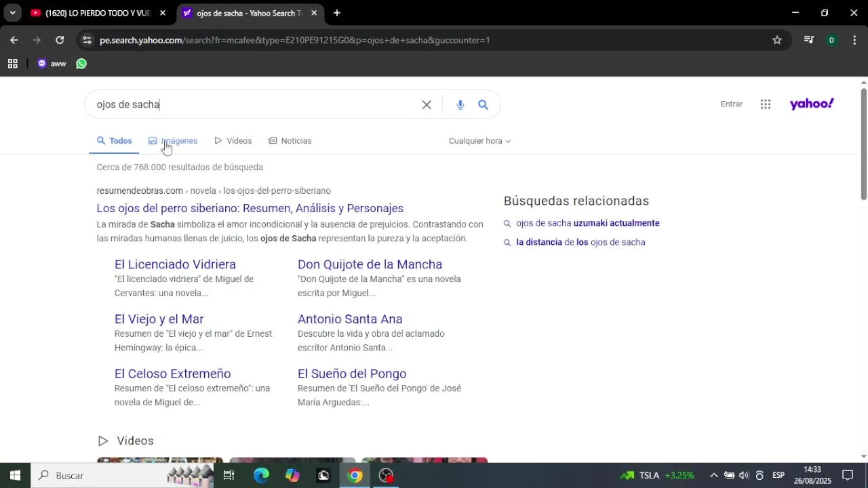Open Task View on the taskbar
The width and height of the screenshot is (868, 488).
pyautogui.click(x=229, y=476)
